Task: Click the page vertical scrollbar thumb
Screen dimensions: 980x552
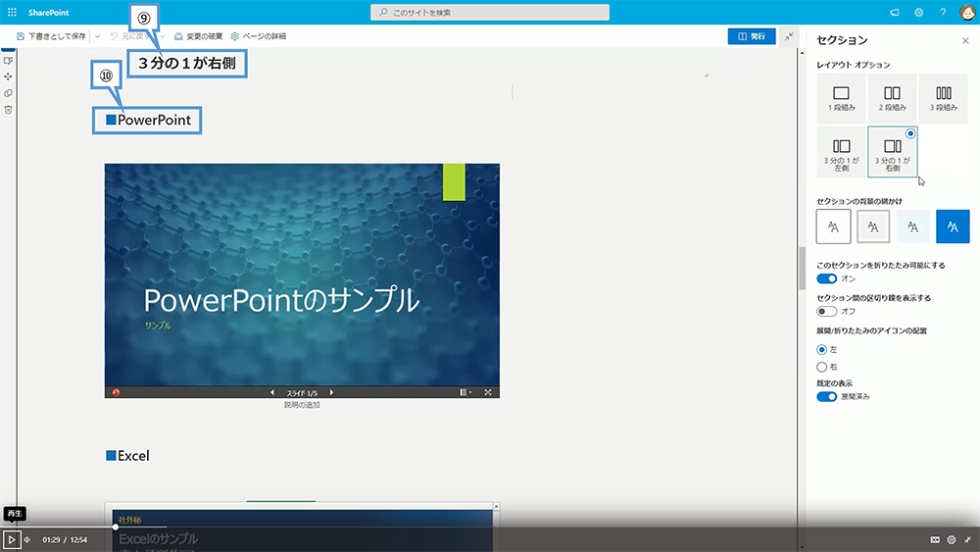Action: 802,269
